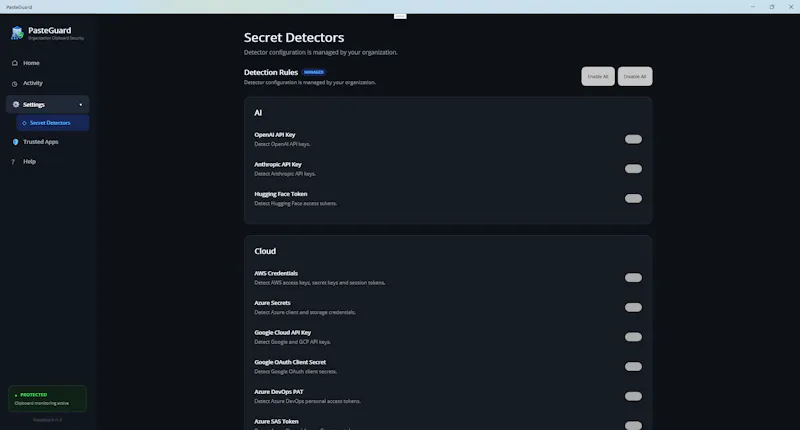
Task: Click the Home house icon
Action: 15,63
